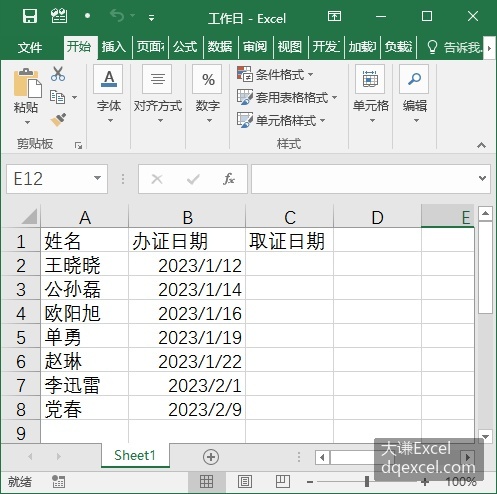Click the Format Painter brush icon
Viewport: 497px width, 494px height.
(58, 120)
